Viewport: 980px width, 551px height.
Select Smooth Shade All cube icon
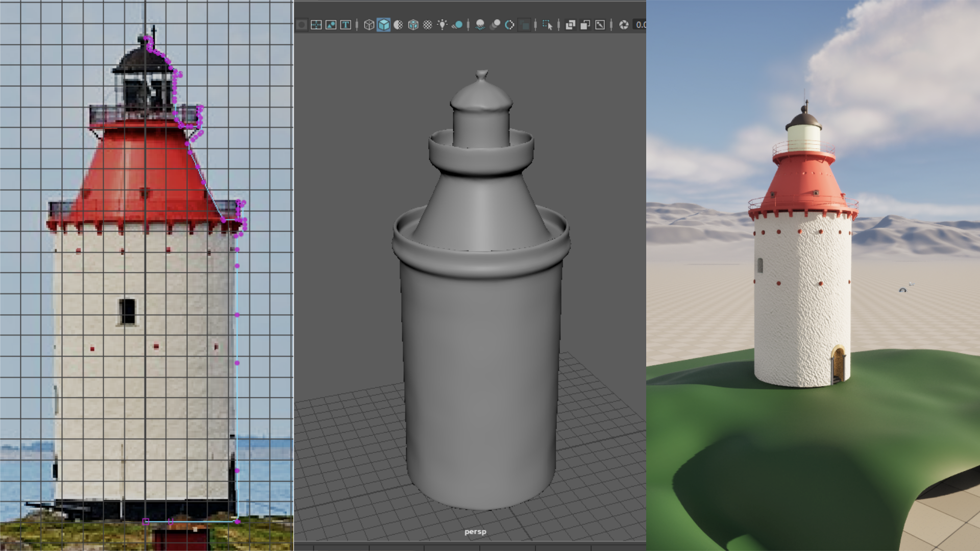point(383,24)
